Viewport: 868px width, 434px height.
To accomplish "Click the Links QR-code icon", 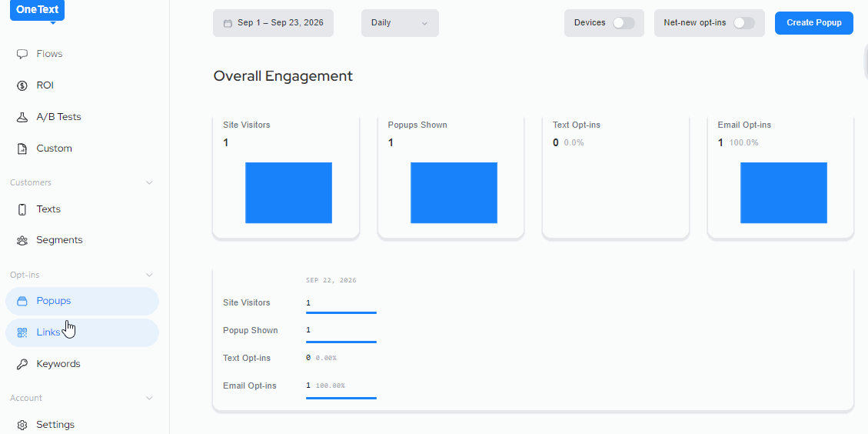I will pyautogui.click(x=22, y=332).
